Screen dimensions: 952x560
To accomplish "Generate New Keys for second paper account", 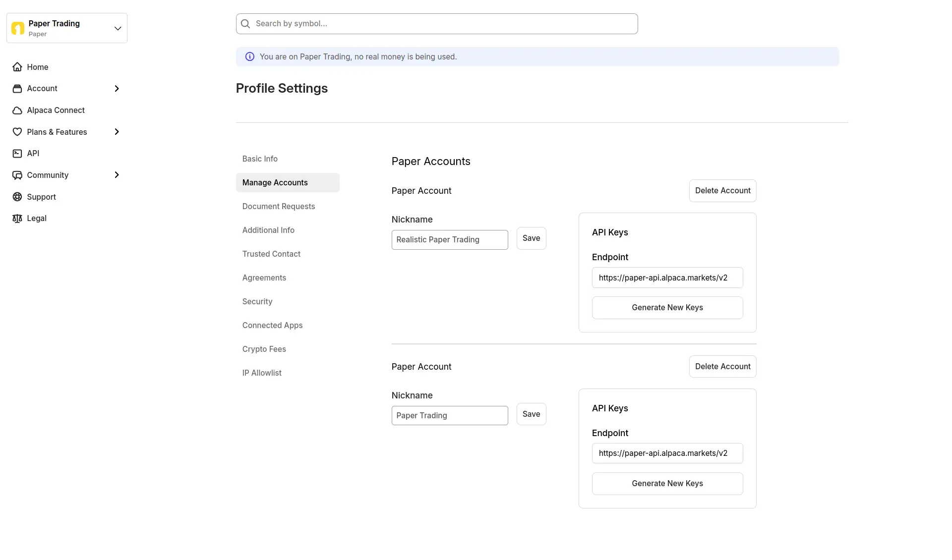I will [667, 484].
